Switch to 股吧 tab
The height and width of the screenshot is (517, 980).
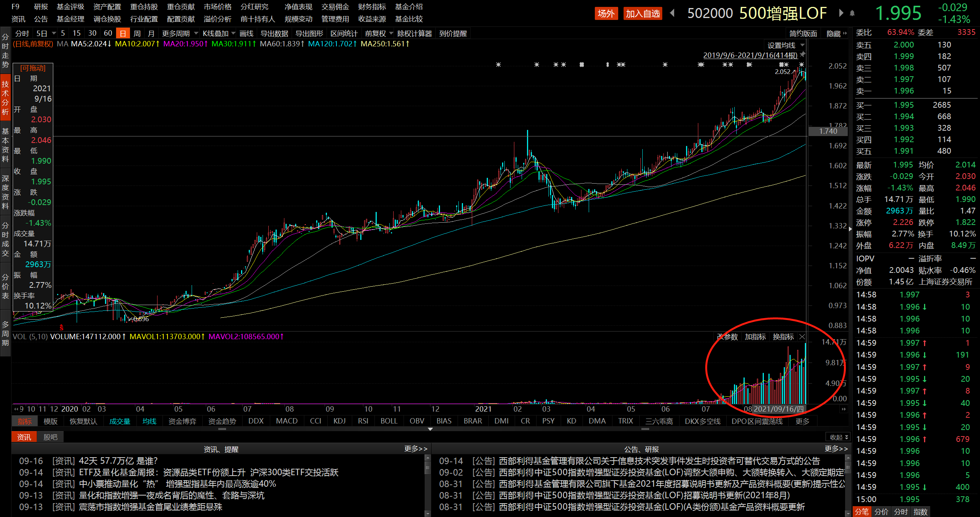(x=50, y=437)
